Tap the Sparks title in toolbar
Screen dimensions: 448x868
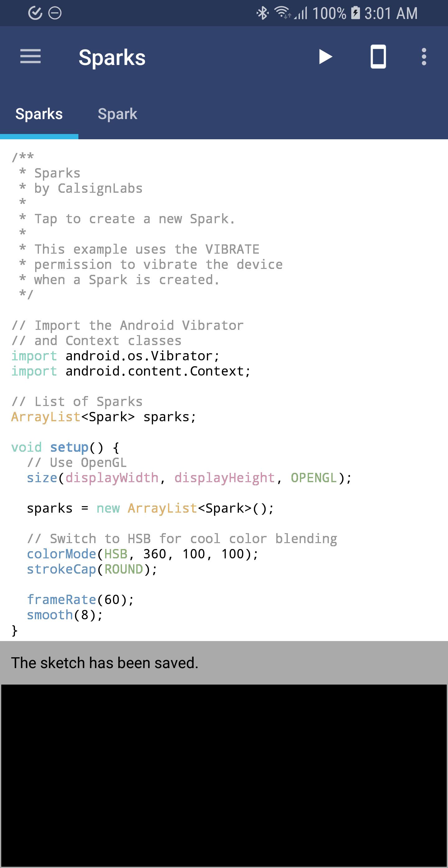pyautogui.click(x=112, y=57)
